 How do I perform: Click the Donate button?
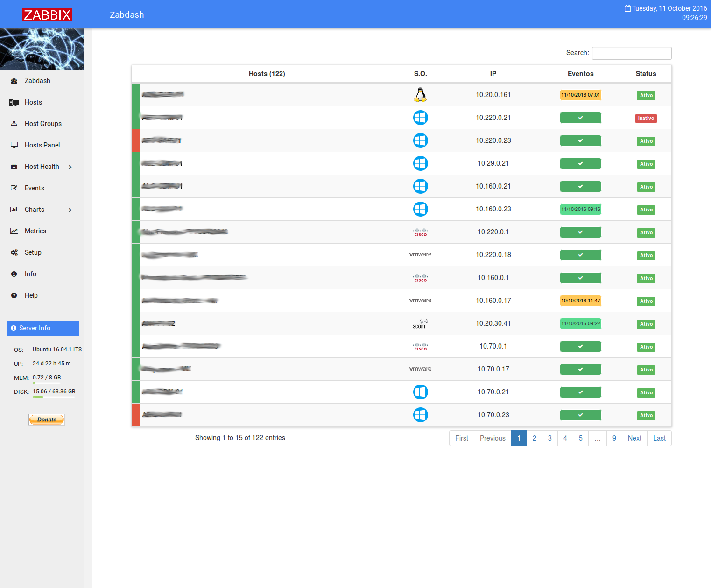pyautogui.click(x=46, y=419)
